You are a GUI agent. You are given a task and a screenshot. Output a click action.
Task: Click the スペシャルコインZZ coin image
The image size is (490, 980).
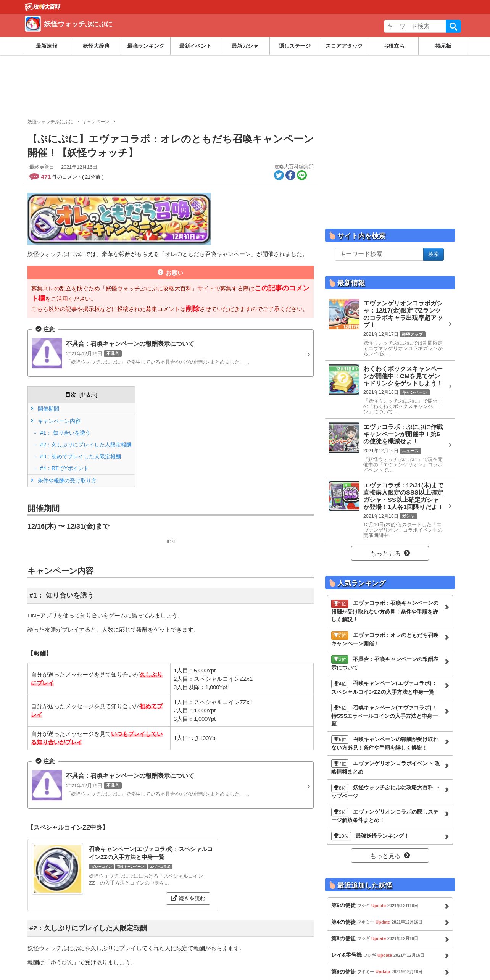[57, 868]
